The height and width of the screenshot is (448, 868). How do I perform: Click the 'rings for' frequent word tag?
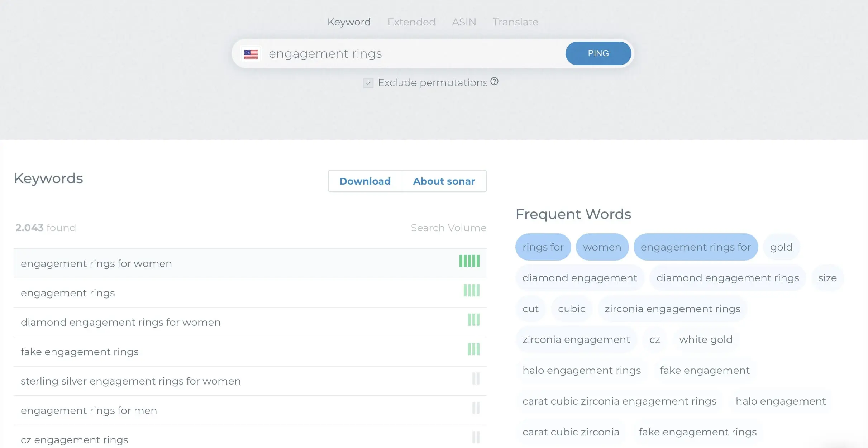pyautogui.click(x=543, y=247)
